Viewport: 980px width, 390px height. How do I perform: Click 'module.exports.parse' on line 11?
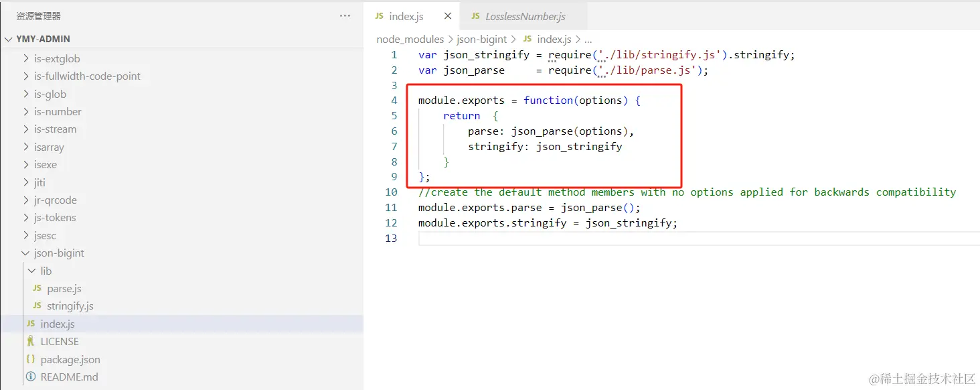click(x=480, y=208)
